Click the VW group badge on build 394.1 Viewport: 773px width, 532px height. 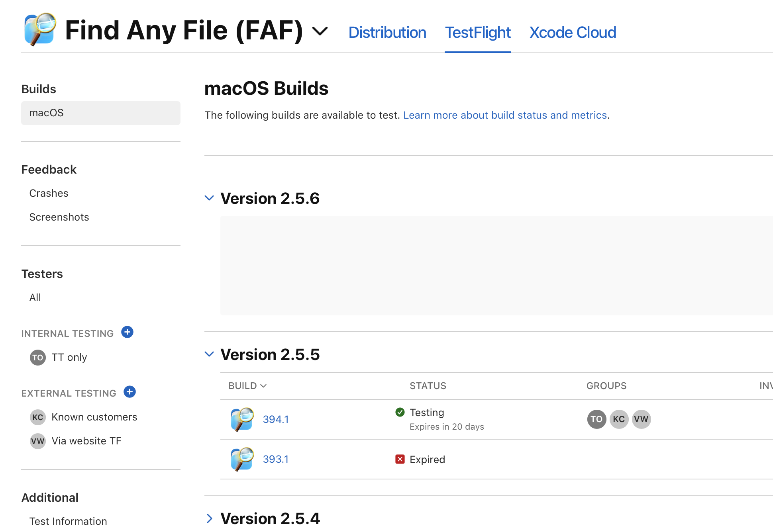[x=641, y=419]
